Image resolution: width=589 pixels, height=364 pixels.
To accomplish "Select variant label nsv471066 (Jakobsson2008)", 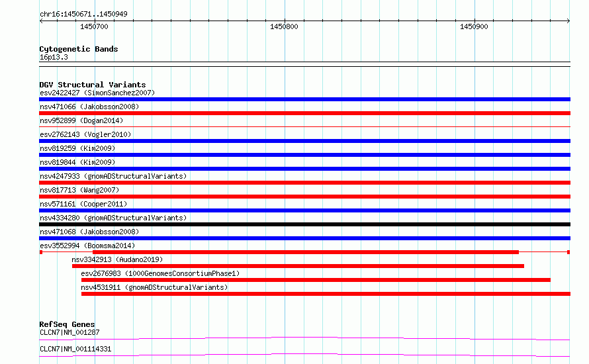I will (x=89, y=107).
